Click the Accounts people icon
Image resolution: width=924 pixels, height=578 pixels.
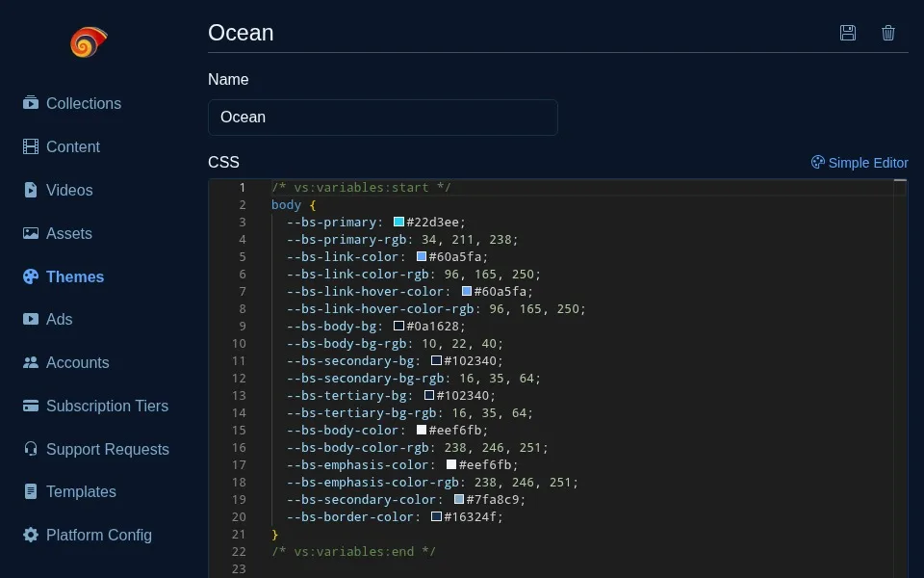coord(31,363)
